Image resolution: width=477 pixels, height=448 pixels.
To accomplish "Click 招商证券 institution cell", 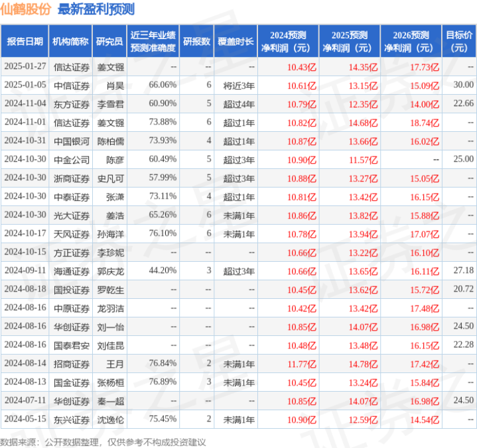I will coord(72,364).
